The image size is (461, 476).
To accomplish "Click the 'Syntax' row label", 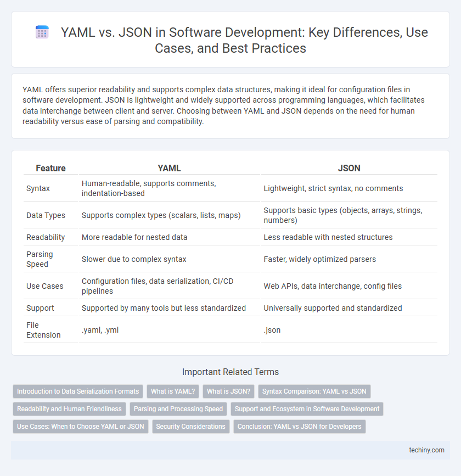I will coord(38,188).
